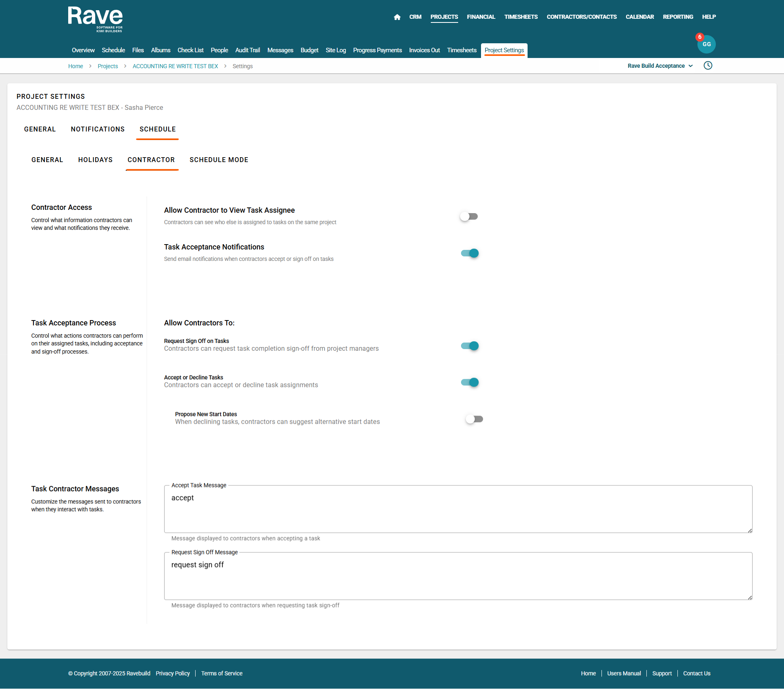Open the Site Log project tab
Screen dimensions: 784x690
tap(335, 50)
